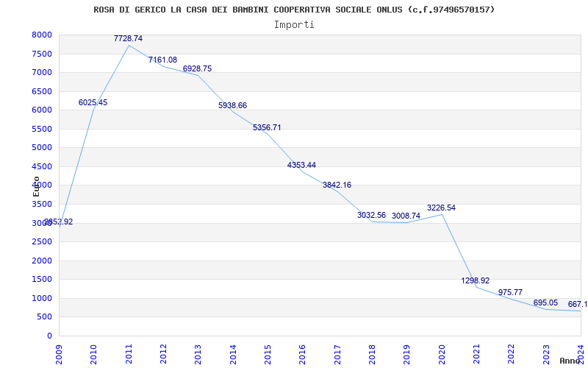588x368 pixels.
Task: Select the value label 6928.75
Action: 197,68
